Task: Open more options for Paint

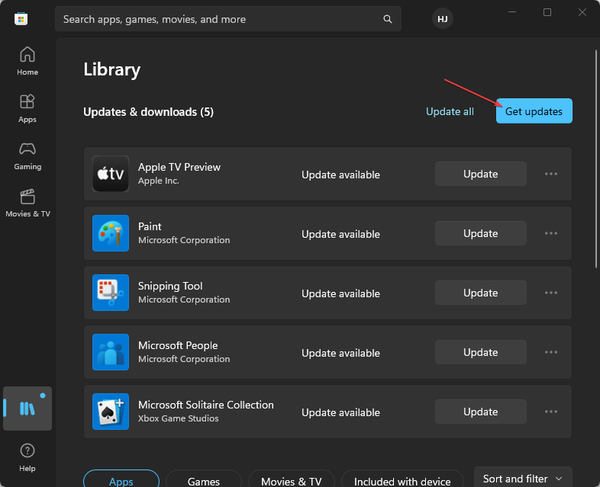Action: point(551,233)
